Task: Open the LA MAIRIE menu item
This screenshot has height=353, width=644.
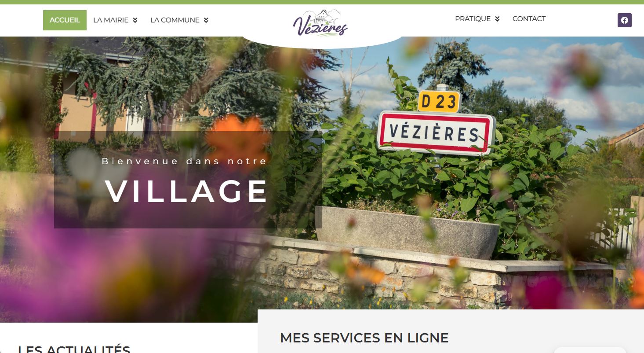Action: (111, 20)
